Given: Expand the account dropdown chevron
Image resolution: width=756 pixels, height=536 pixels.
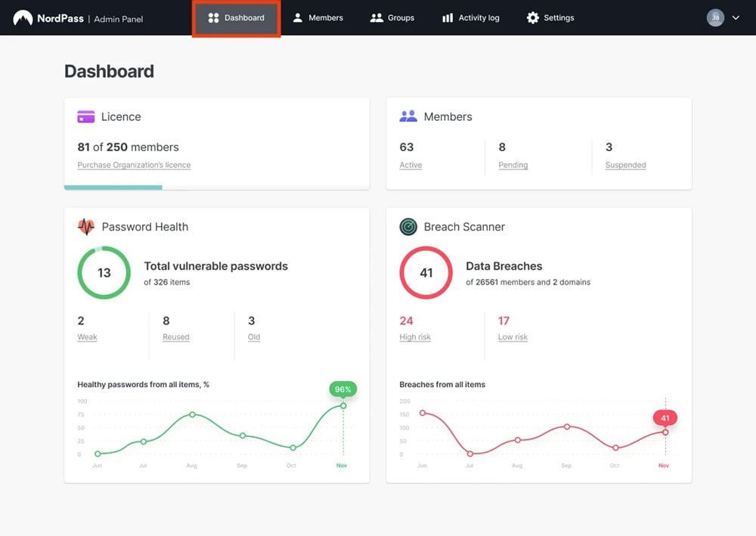Looking at the screenshot, I should (736, 18).
